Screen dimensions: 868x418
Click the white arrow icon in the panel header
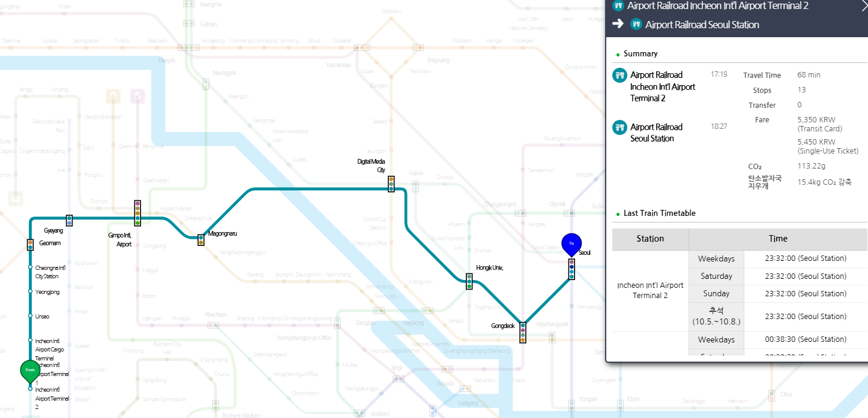616,25
